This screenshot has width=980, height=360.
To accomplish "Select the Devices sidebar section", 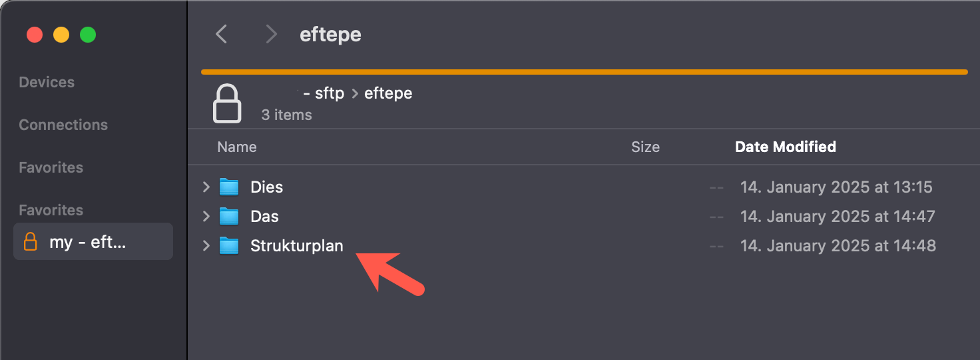I will pyautogui.click(x=47, y=83).
